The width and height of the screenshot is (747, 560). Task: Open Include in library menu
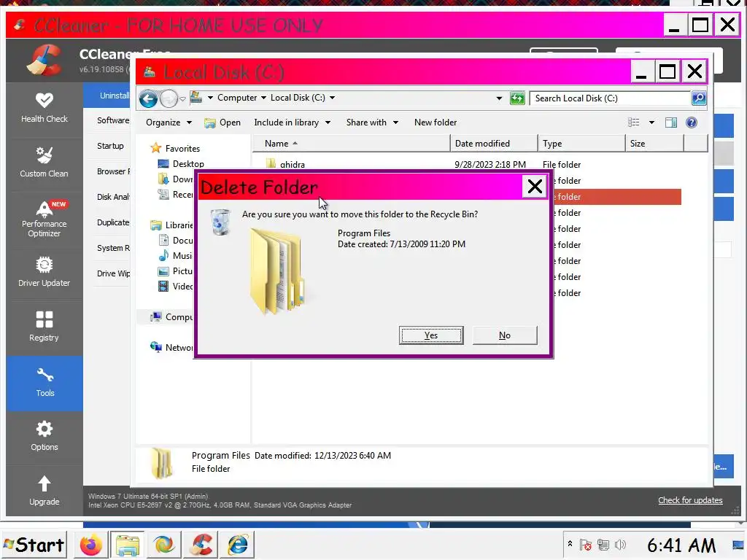(x=292, y=122)
